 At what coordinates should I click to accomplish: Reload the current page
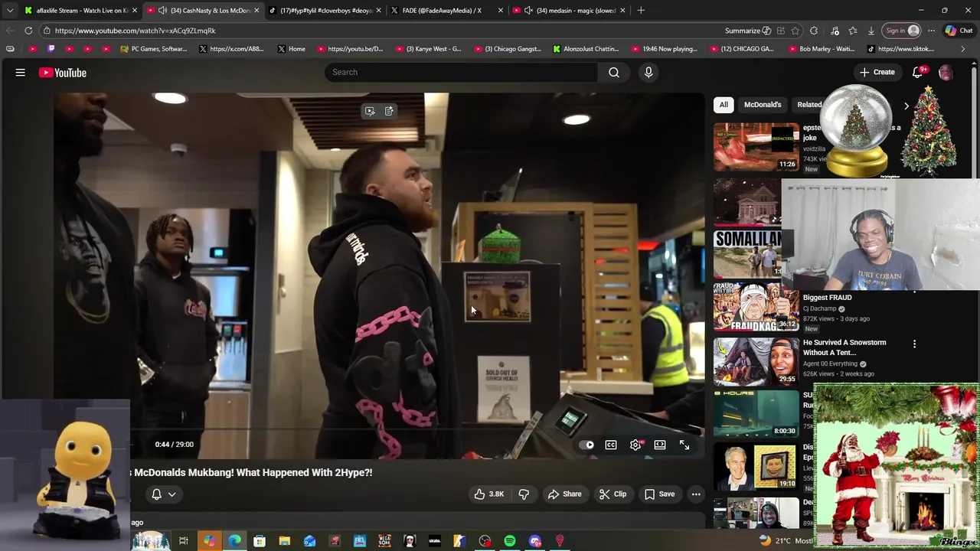(x=28, y=31)
